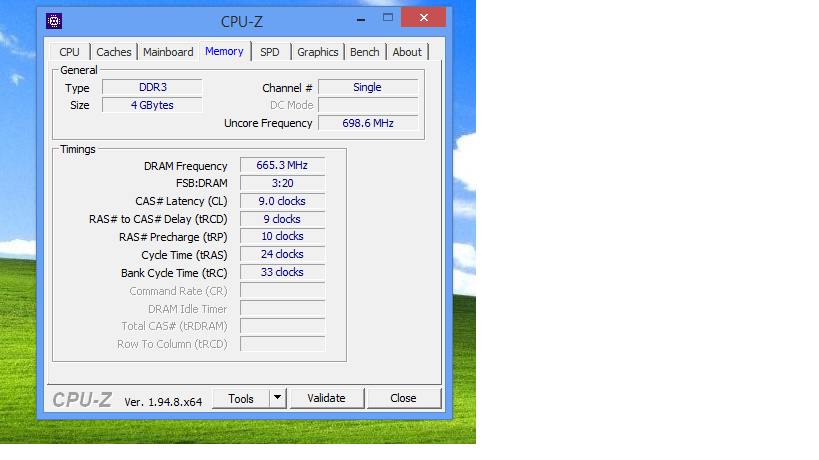
Task: Click the tRP 10 clocks value
Action: (x=283, y=237)
